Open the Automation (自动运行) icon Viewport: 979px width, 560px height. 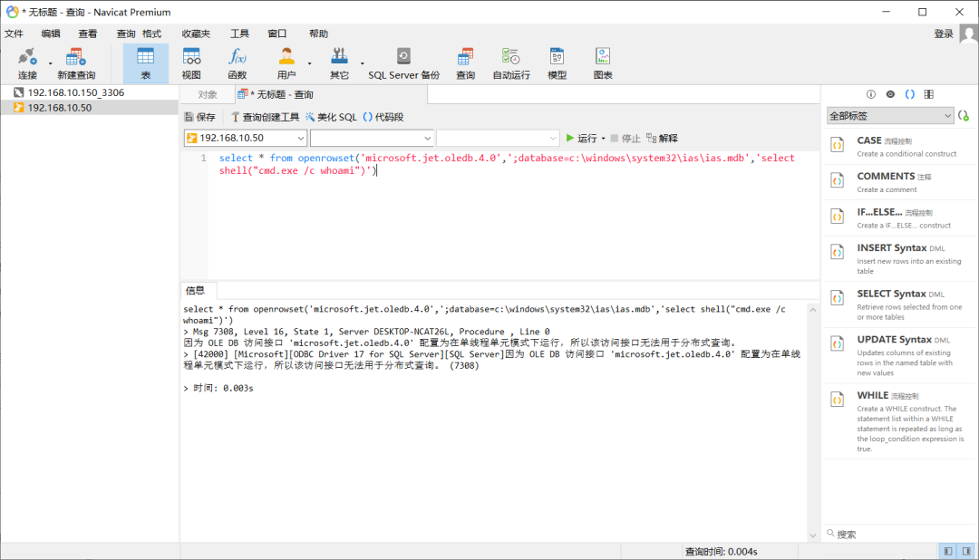pyautogui.click(x=510, y=63)
